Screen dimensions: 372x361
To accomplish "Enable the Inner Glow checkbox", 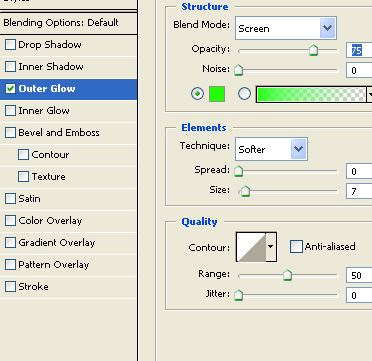I will tap(10, 111).
